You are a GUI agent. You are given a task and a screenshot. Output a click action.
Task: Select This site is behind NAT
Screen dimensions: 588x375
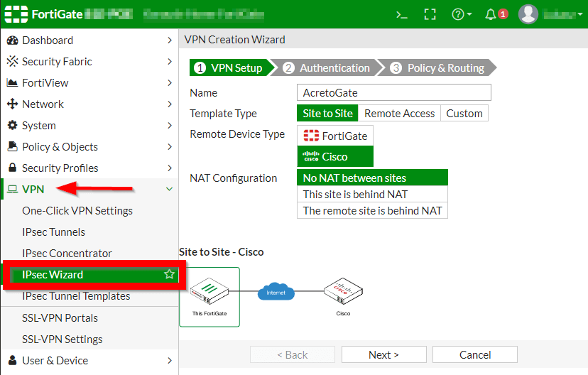click(372, 195)
